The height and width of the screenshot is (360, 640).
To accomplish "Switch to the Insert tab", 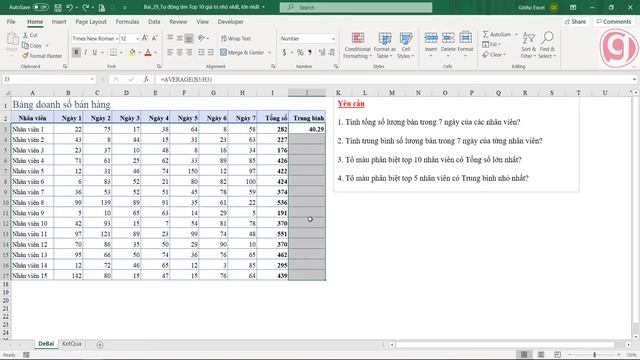I will point(59,22).
